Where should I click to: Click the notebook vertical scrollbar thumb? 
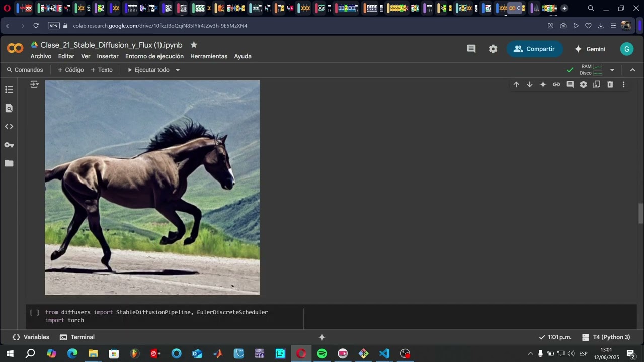point(641,213)
